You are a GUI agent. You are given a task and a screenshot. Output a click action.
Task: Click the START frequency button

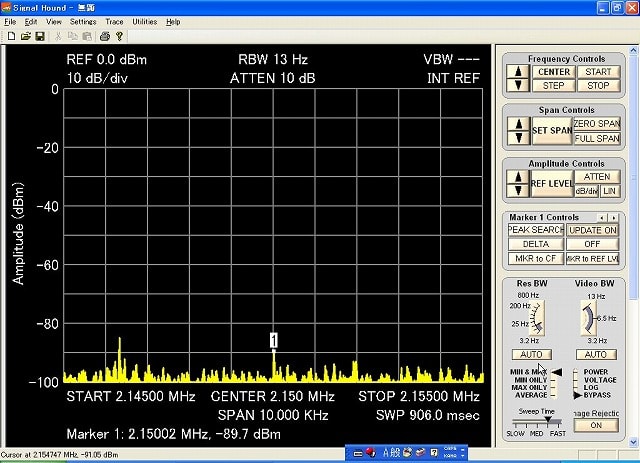pyautogui.click(x=598, y=72)
